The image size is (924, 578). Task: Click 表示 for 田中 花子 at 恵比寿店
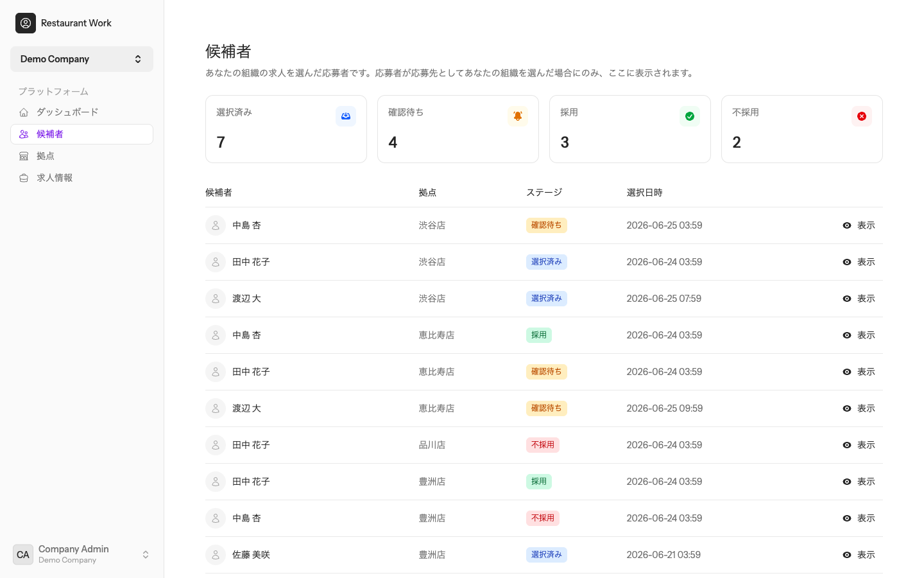(x=859, y=372)
